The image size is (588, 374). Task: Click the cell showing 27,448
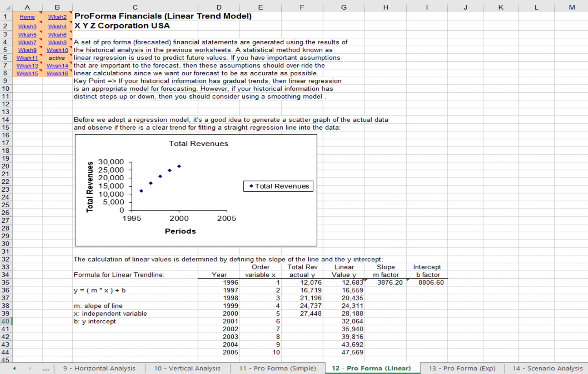point(302,314)
